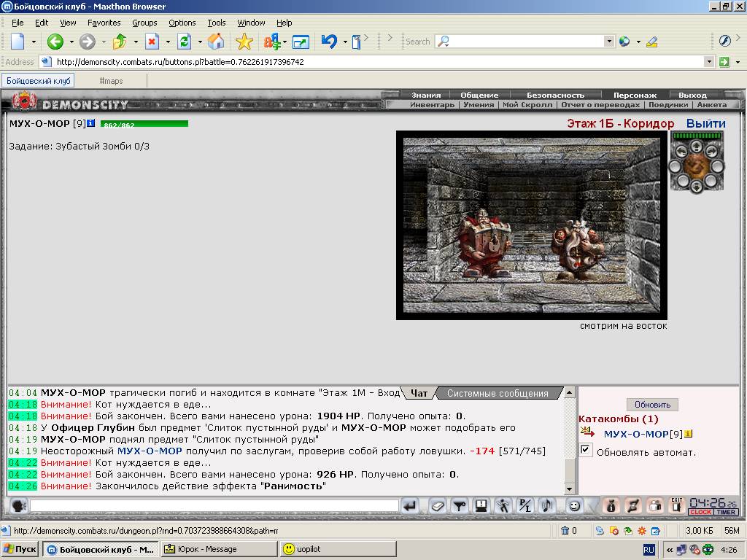Click the chat scrollbar down arrow
The image size is (747, 560).
tap(569, 489)
